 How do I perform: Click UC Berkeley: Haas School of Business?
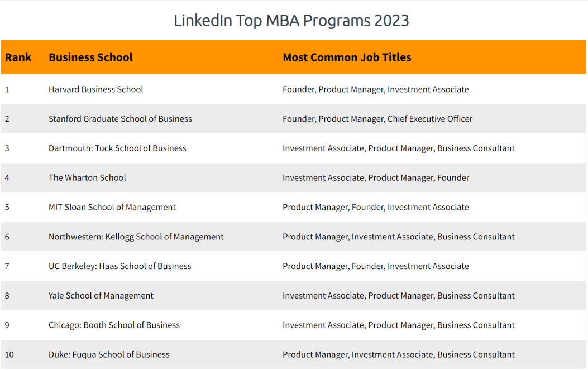[x=119, y=266]
